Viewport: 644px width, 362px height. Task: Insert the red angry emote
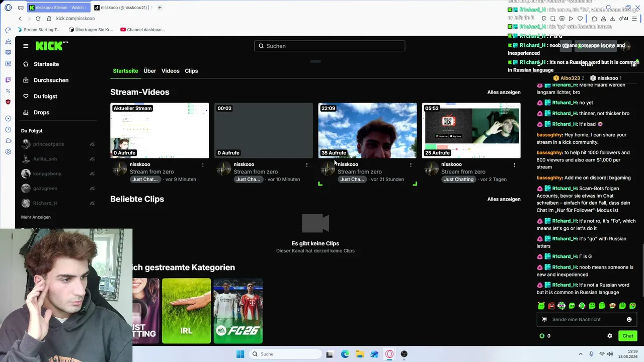(x=551, y=306)
